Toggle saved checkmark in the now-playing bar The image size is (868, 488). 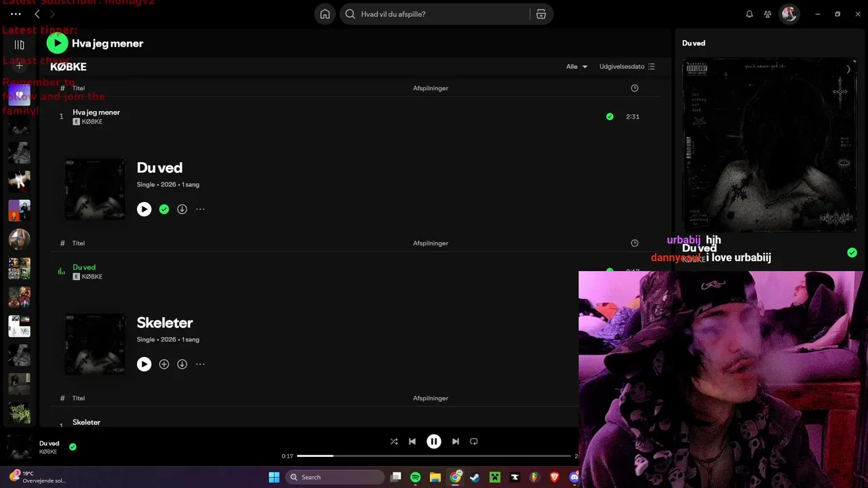pyautogui.click(x=73, y=447)
